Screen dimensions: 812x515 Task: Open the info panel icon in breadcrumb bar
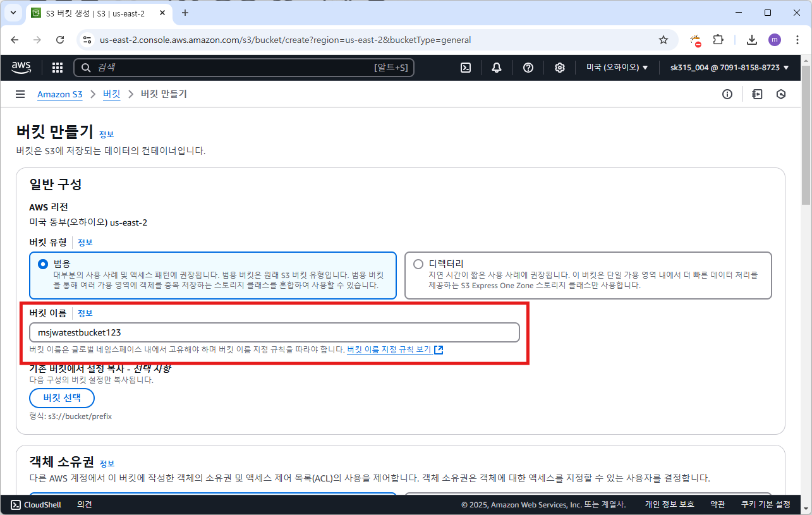coord(727,94)
